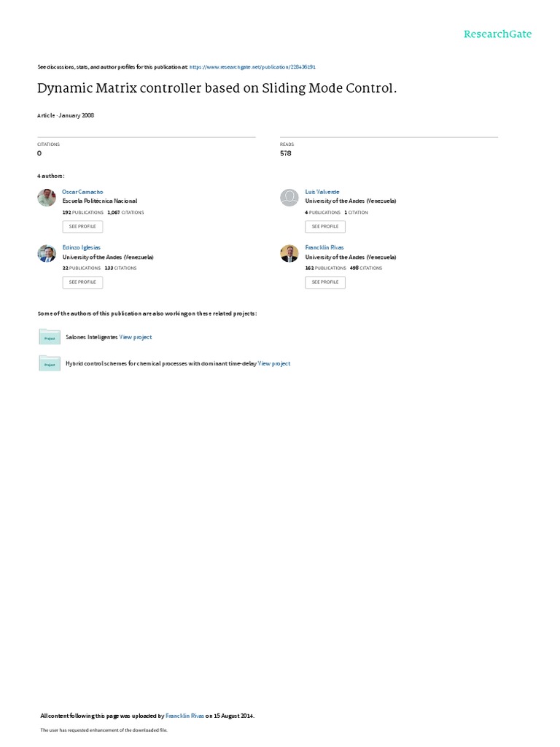This screenshot has height=747, width=560.
Task: Click the Dynamic Matrix controller title
Action: 217,88
